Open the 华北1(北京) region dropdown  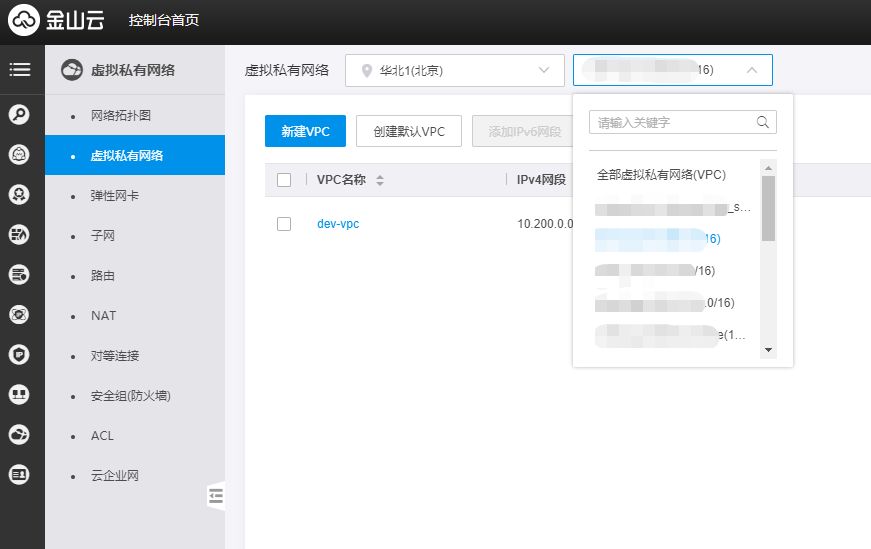(x=454, y=71)
